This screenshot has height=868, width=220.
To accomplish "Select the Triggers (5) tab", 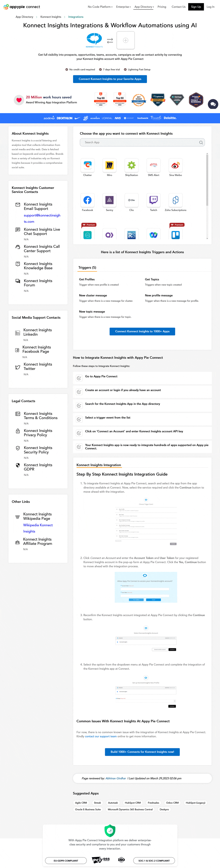I will 87,268.
